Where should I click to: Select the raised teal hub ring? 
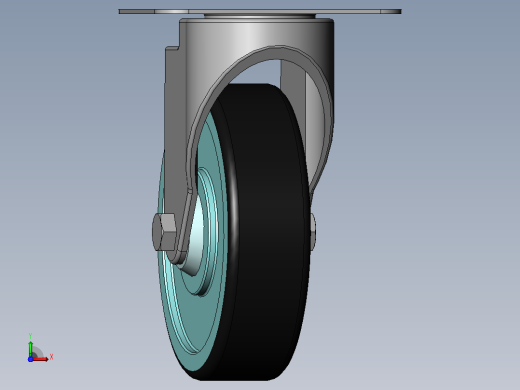pyautogui.click(x=209, y=233)
